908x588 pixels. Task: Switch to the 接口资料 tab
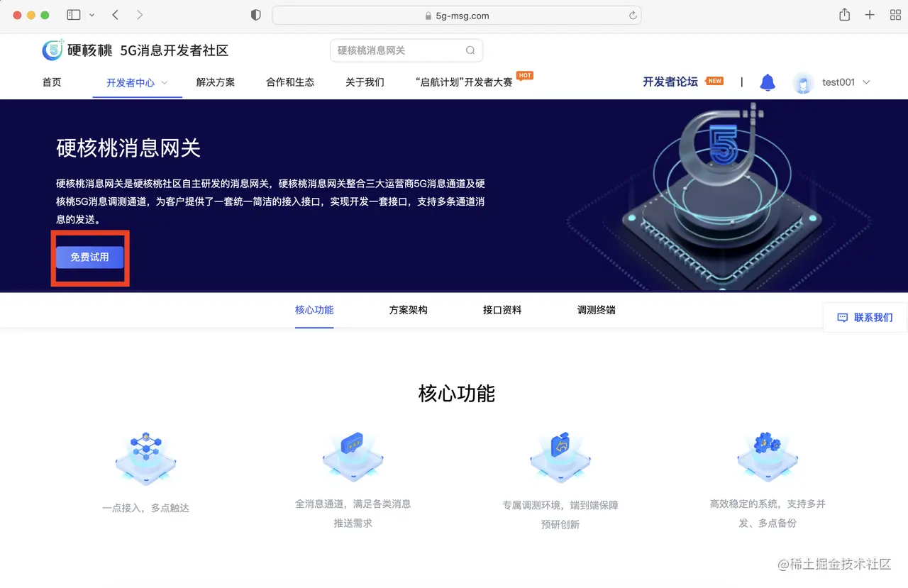pyautogui.click(x=502, y=310)
